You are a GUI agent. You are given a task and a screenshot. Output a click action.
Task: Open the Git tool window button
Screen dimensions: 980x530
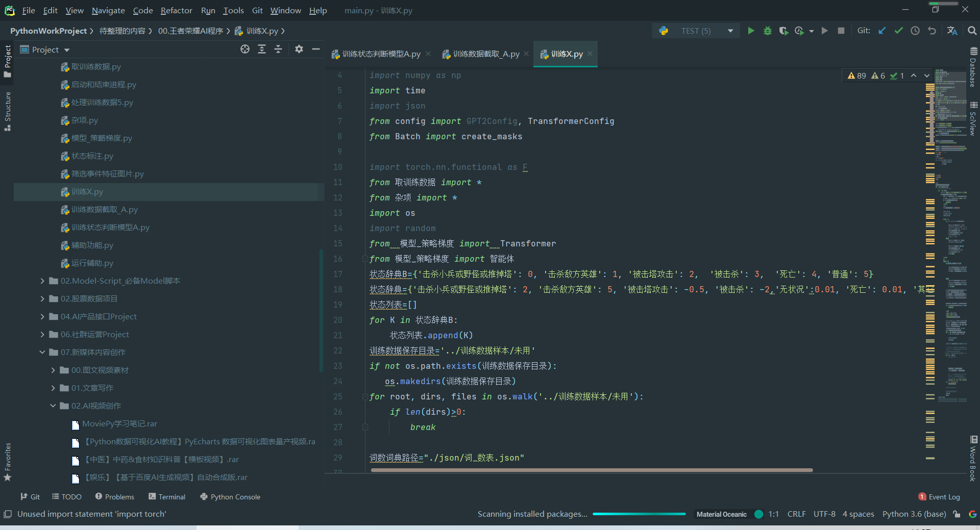pyautogui.click(x=30, y=496)
